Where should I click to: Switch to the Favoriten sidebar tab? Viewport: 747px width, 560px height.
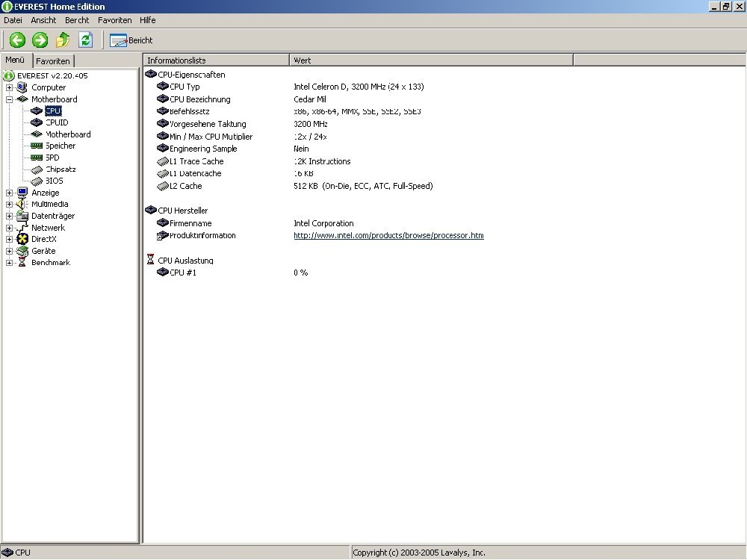pos(53,61)
